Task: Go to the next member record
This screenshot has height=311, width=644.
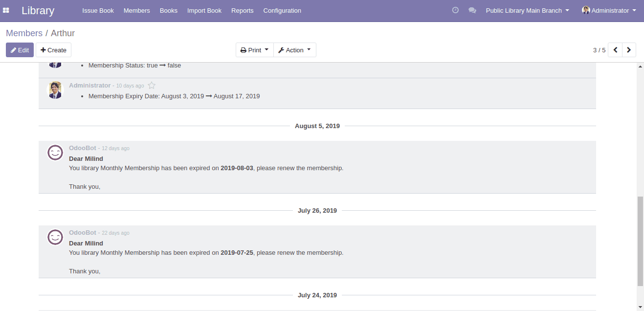Action: point(629,50)
